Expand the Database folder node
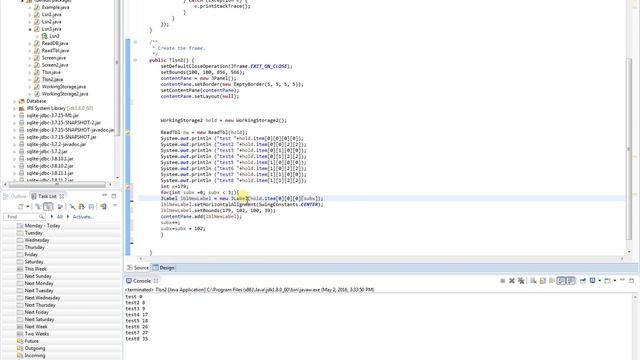Viewport: 640px width, 360px height. click(15, 101)
